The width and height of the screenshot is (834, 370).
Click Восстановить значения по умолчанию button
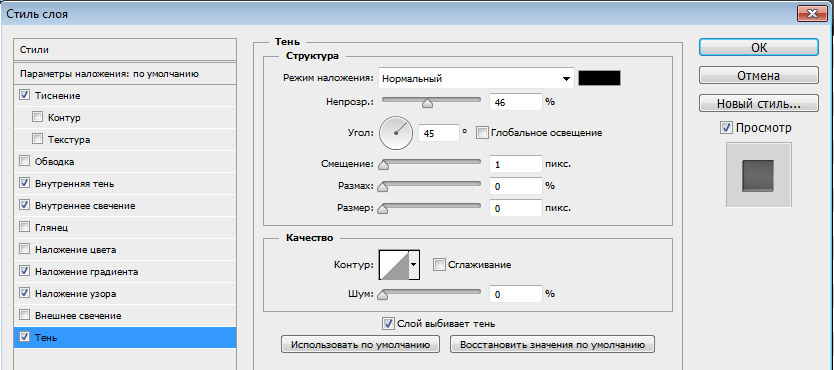coord(553,344)
